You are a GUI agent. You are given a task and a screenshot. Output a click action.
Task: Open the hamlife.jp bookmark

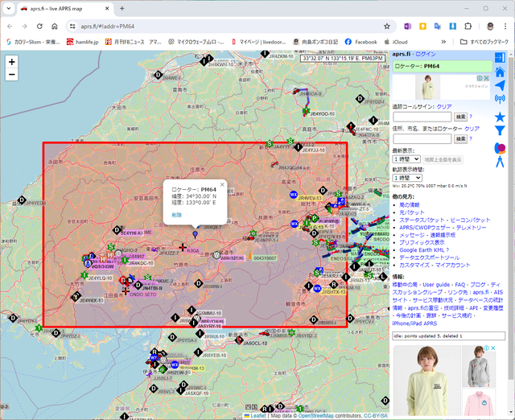82,42
